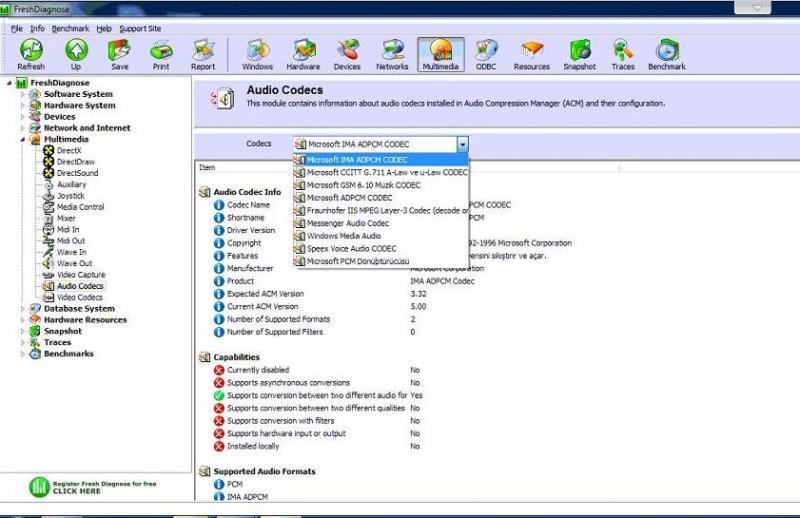Click the Print toolbar icon
800x518 pixels.
pos(161,54)
